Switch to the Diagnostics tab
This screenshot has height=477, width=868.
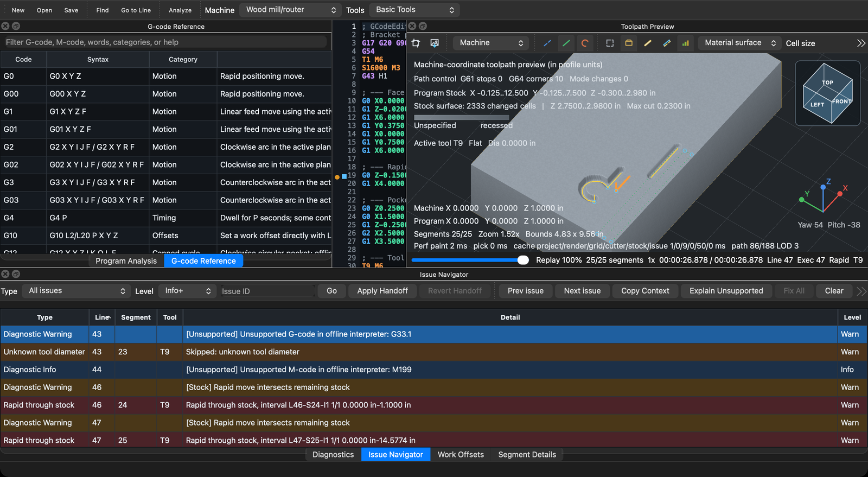333,455
